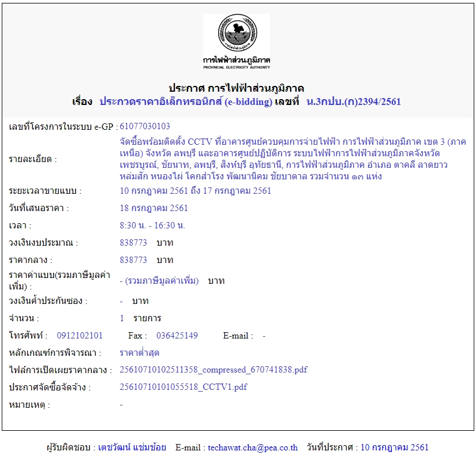Click the label วงเงินค้ำประกันซอง
The image size is (476, 455).
point(48,301)
